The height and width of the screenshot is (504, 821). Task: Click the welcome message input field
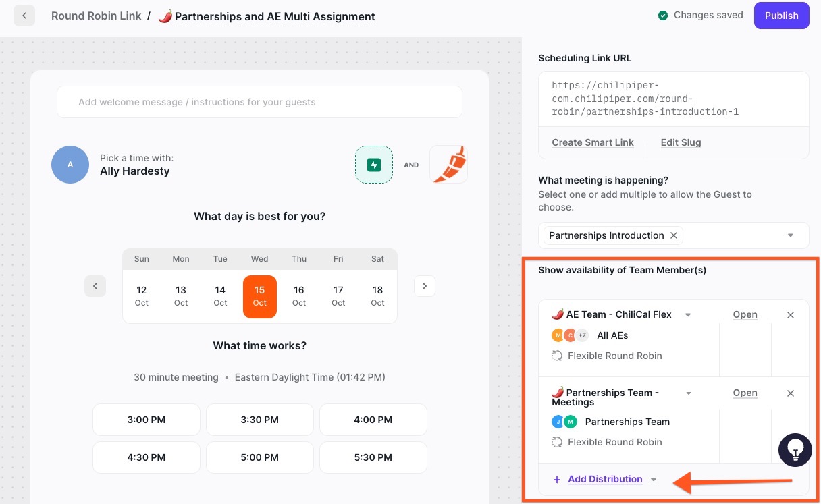tap(259, 102)
